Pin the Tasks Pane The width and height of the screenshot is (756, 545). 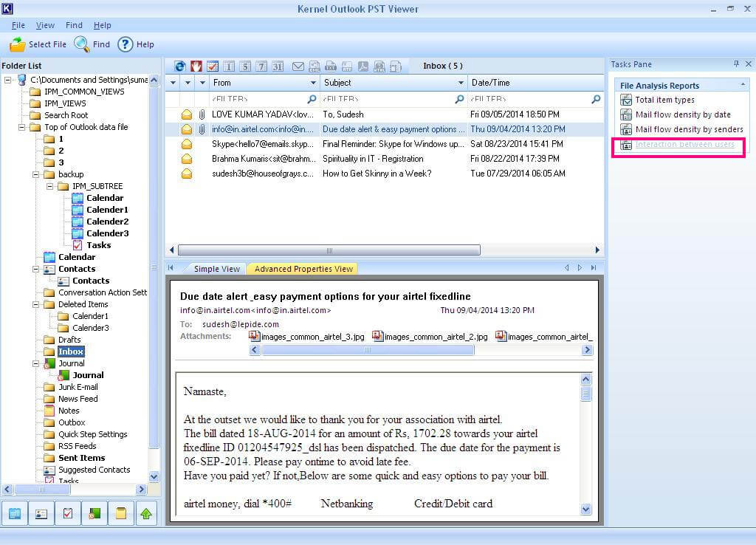coord(736,64)
